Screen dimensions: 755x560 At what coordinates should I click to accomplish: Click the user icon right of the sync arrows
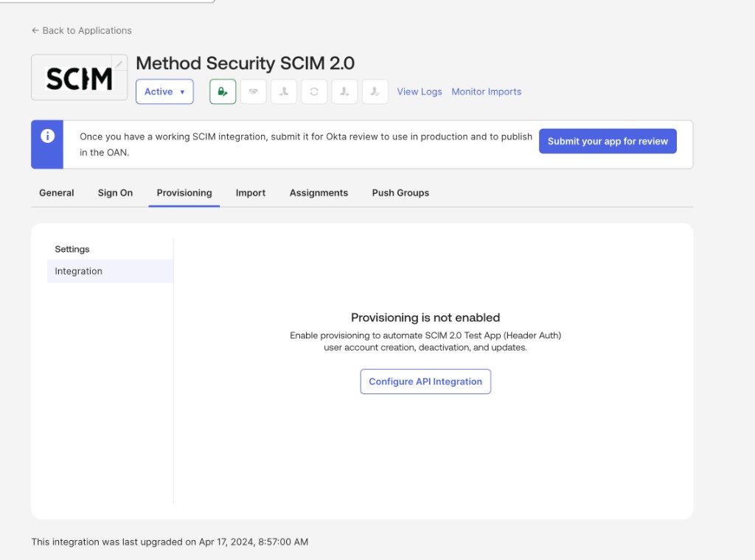(x=344, y=91)
